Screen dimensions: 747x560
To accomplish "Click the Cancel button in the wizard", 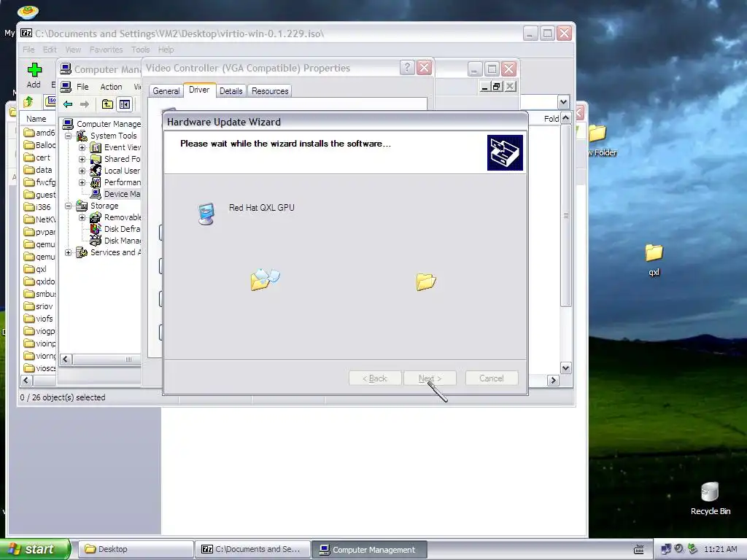I will 492,378.
